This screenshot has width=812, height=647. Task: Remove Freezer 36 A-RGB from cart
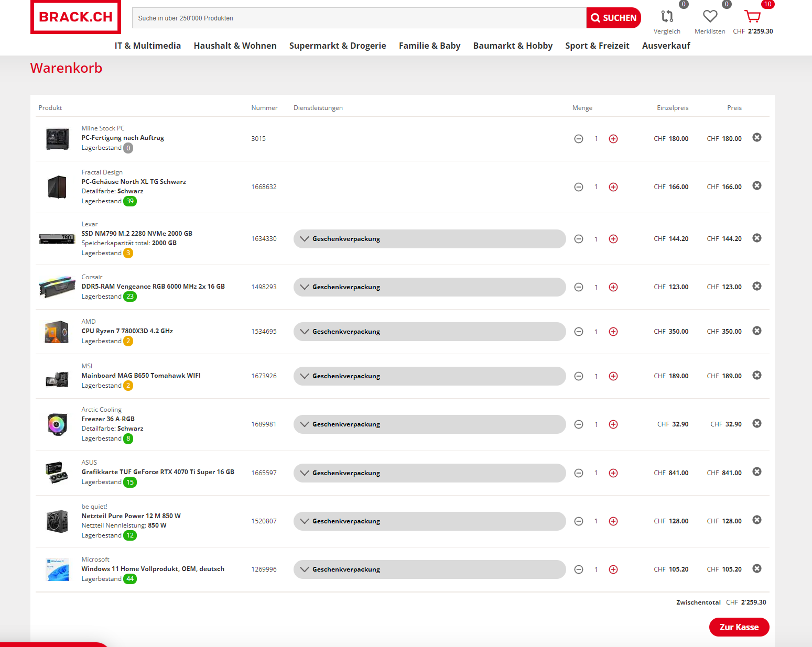click(x=757, y=423)
